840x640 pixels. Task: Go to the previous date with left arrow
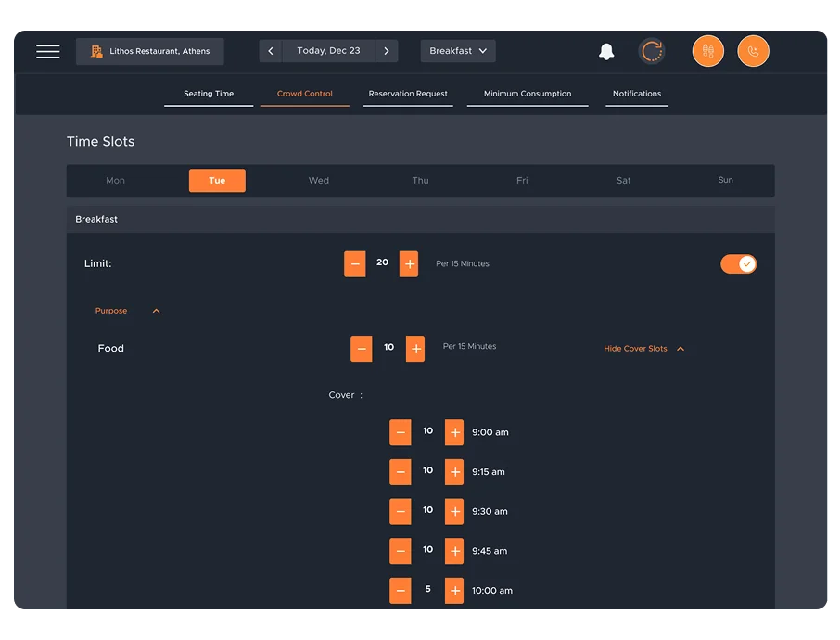(271, 51)
